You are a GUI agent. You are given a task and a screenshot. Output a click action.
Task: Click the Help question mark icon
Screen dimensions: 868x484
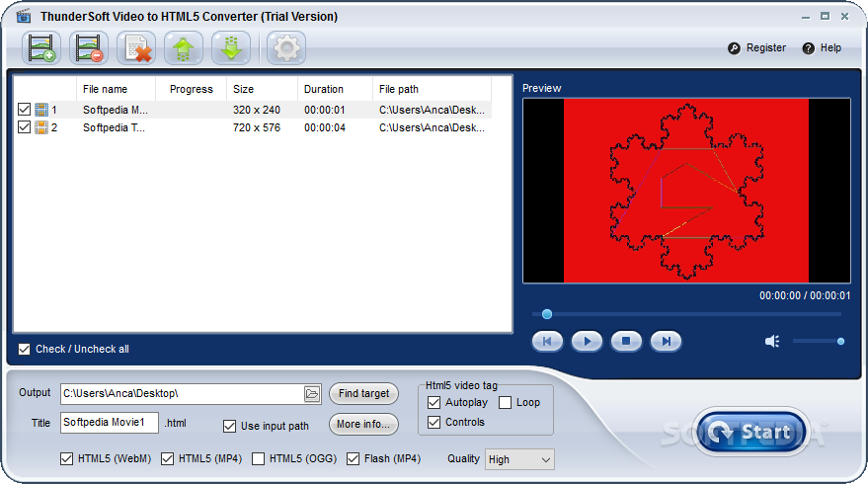click(808, 48)
